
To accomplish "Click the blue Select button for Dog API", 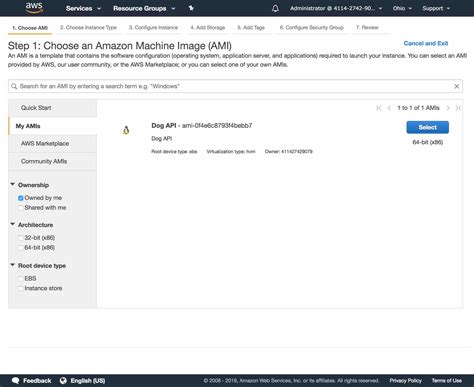I will coord(428,127).
